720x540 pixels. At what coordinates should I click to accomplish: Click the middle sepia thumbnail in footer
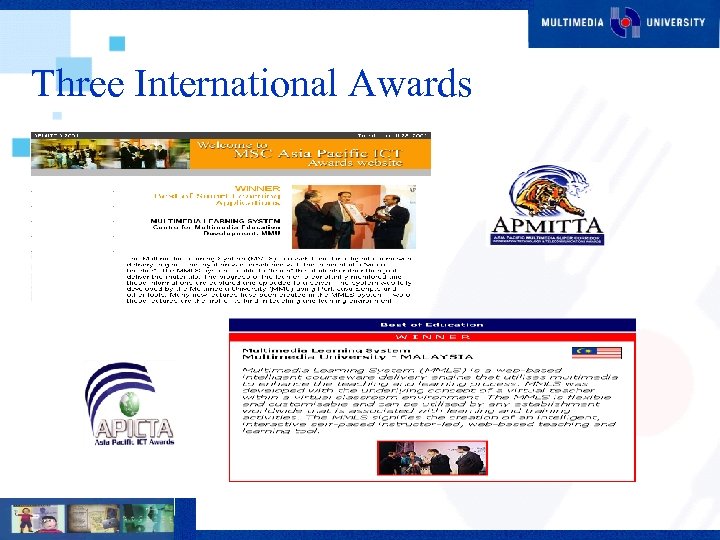pos(94,519)
